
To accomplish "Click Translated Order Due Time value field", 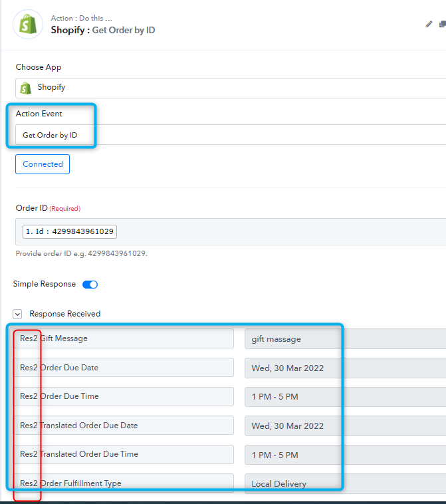I will pyautogui.click(x=345, y=455).
